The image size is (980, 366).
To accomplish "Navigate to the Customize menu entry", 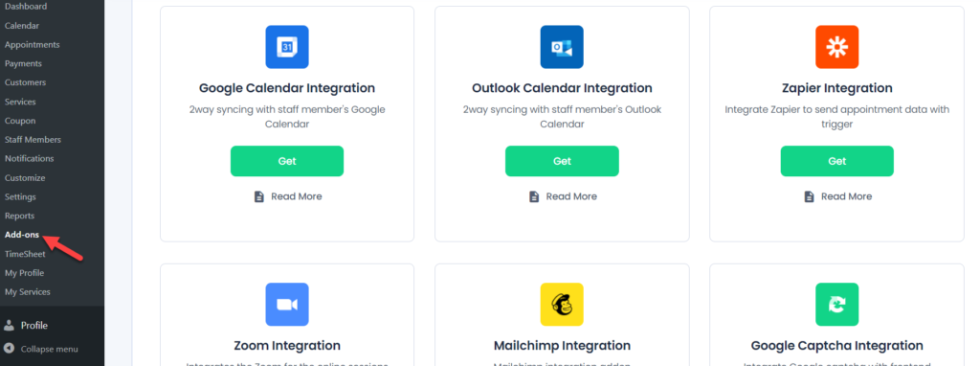I will point(25,177).
